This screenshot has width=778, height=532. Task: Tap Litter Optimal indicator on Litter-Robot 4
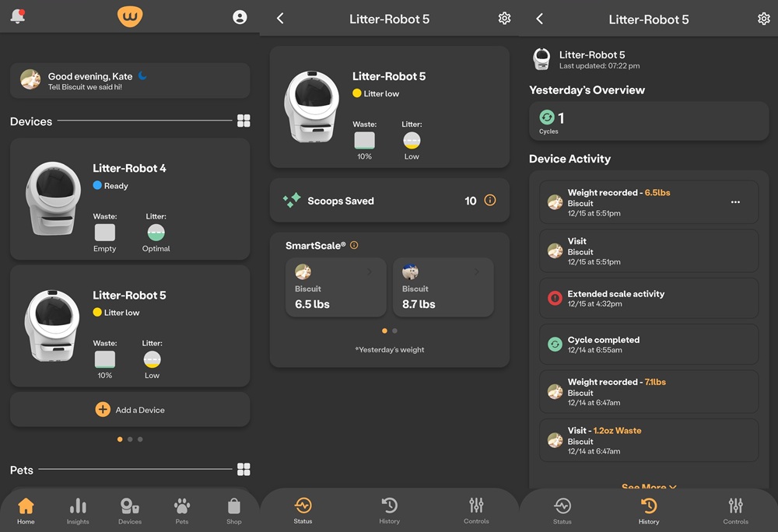point(156,233)
